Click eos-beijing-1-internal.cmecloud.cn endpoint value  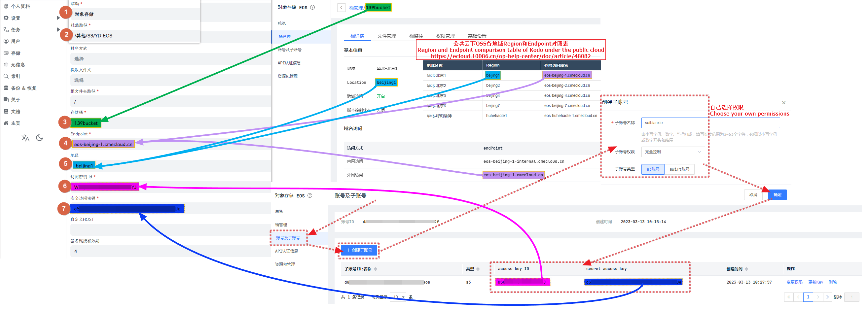coord(524,161)
